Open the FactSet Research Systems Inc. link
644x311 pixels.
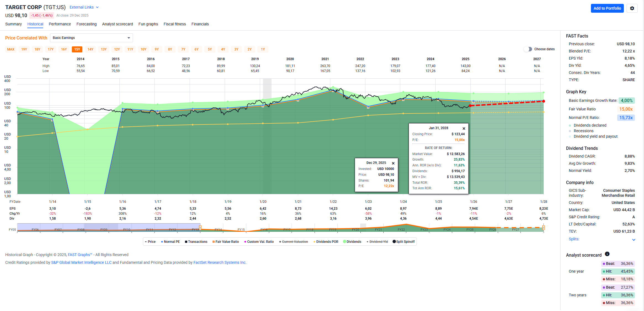(219, 262)
